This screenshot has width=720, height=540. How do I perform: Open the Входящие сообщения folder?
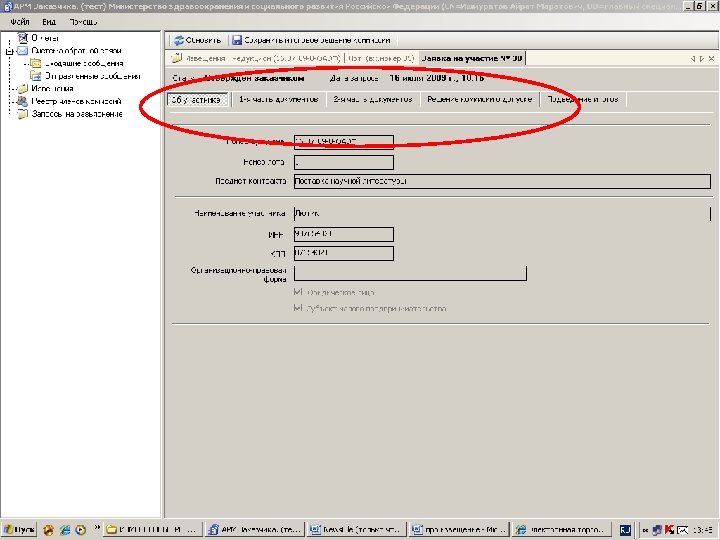tap(84, 63)
